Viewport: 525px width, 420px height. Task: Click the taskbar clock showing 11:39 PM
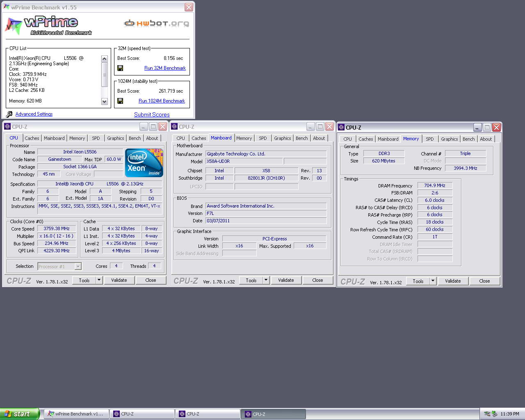pyautogui.click(x=509, y=414)
